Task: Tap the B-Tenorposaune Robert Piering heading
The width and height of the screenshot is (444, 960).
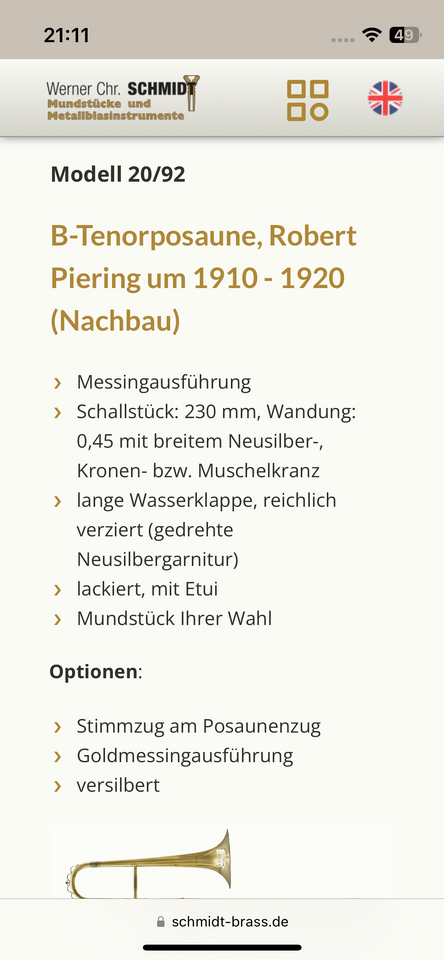Action: click(203, 279)
